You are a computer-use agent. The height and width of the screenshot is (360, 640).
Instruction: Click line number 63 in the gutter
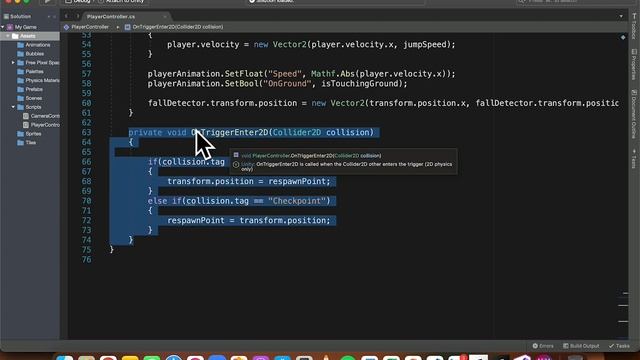click(x=87, y=133)
